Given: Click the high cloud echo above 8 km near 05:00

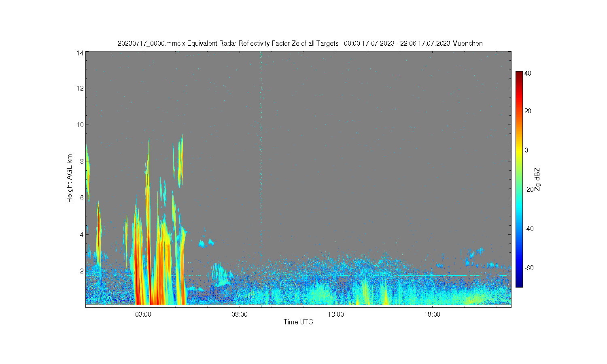Looking at the screenshot, I should 180,162.
